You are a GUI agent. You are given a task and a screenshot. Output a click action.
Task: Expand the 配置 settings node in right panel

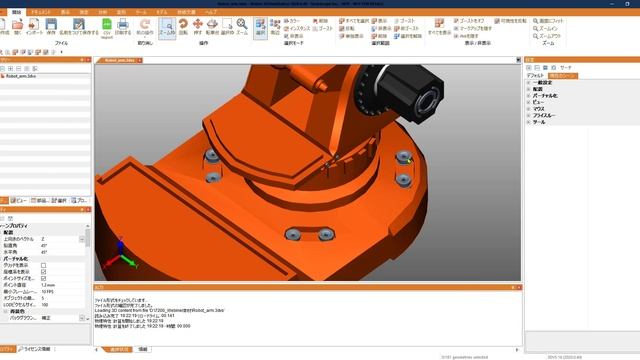coord(529,89)
